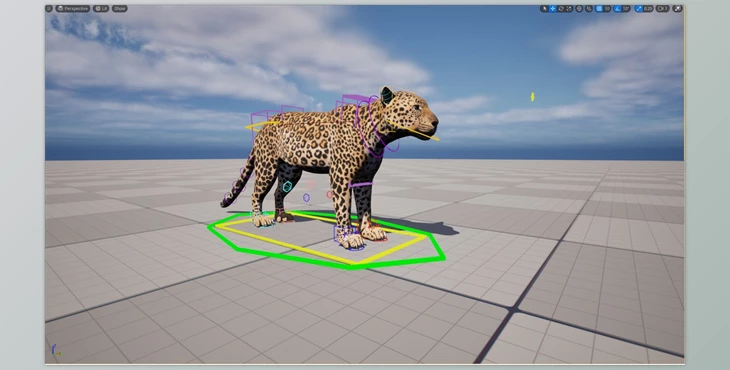Open the surface snapping options

click(589, 8)
